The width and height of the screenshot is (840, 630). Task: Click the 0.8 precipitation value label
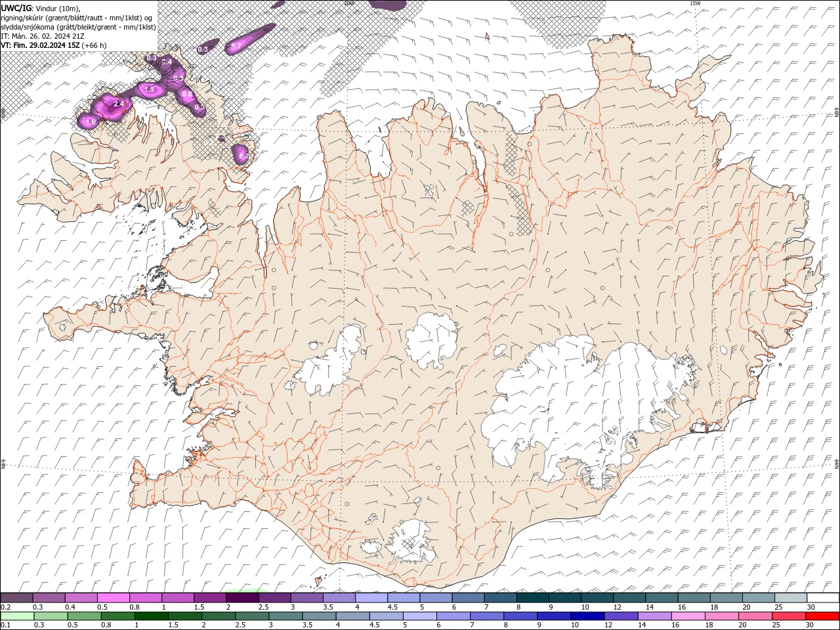pos(187,94)
